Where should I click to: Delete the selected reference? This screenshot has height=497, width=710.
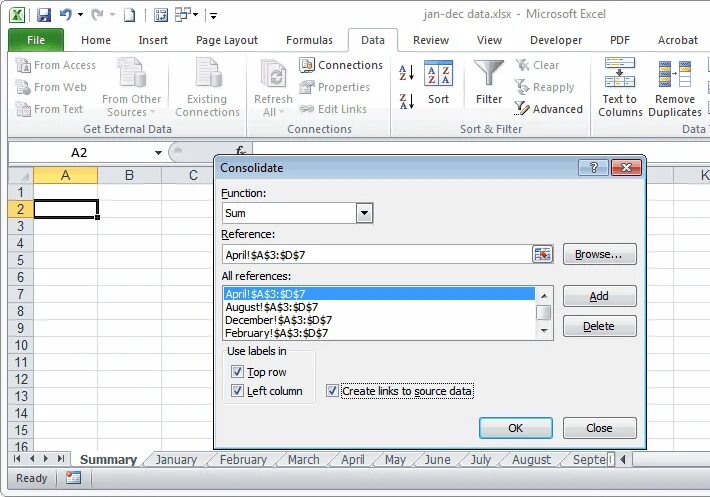[x=600, y=326]
